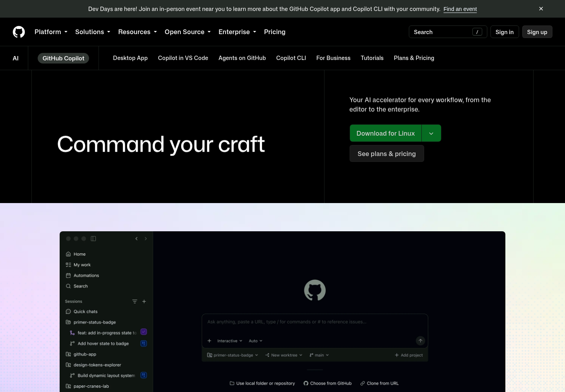The image size is (565, 392).
Task: Focus the Ask anything prompt field
Action: 315,322
